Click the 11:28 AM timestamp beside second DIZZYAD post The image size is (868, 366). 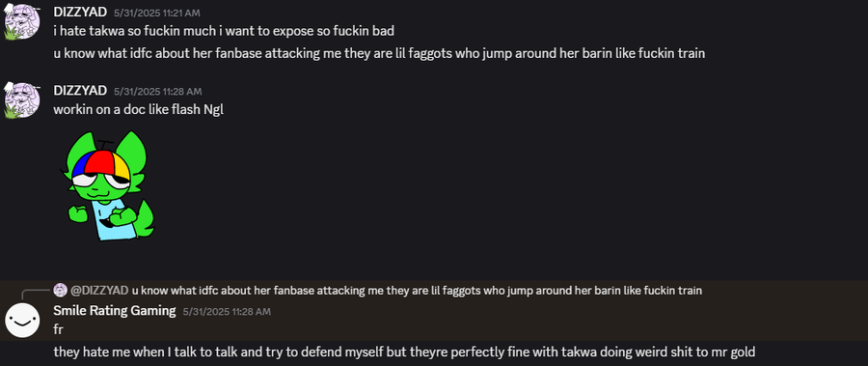158,91
